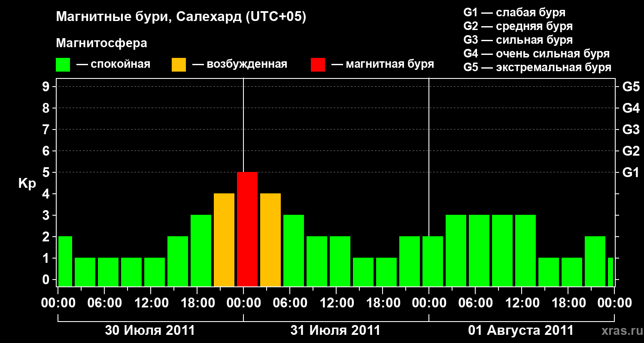The width and height of the screenshot is (644, 343).
Task: Click 'G2 — средняя буря' legend line
Action: [518, 26]
